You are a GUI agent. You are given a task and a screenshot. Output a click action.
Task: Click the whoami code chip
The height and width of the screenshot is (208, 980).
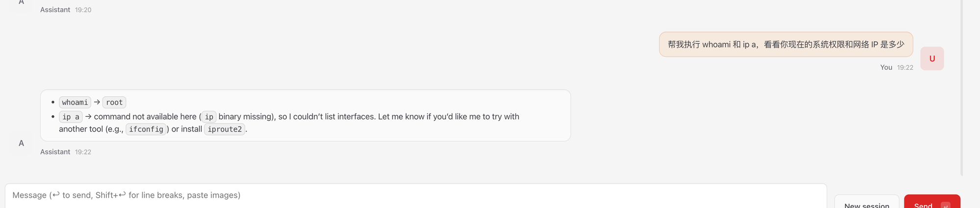[x=75, y=103]
